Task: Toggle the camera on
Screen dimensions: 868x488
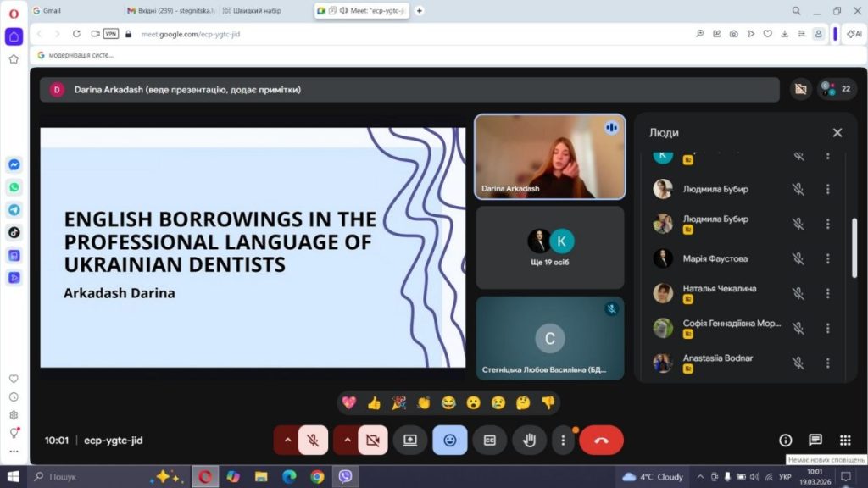Action: point(372,440)
